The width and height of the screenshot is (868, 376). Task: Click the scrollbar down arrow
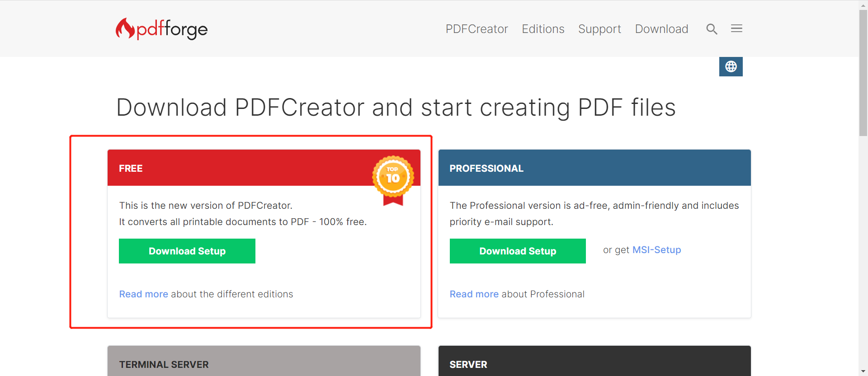[x=863, y=371]
